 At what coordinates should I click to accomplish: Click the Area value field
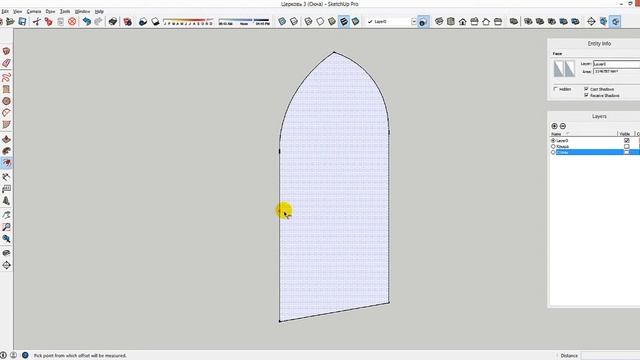point(616,71)
